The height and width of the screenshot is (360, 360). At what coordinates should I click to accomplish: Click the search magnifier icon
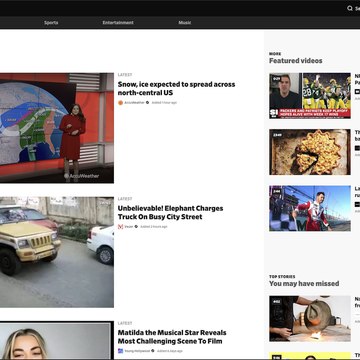[x=350, y=8]
